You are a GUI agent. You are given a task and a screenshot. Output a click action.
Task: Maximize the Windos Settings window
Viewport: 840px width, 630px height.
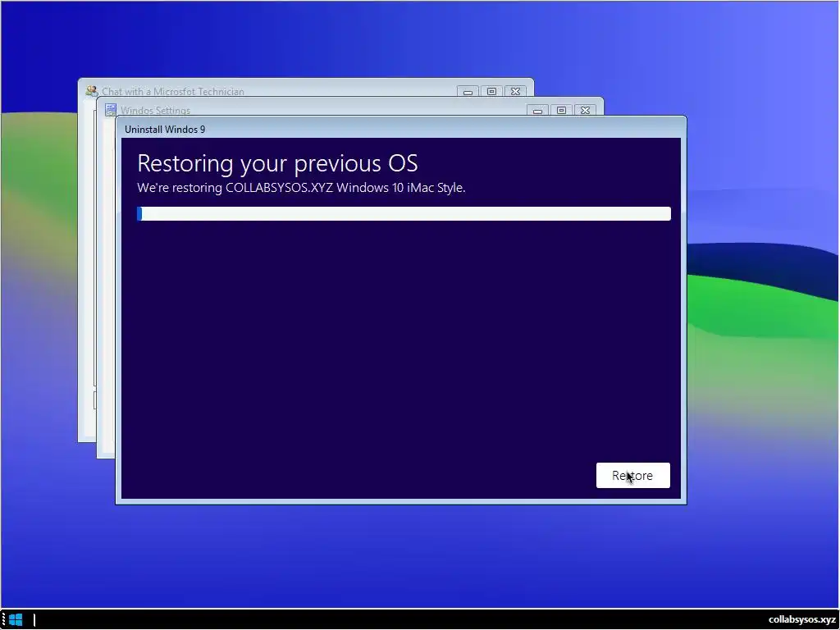(561, 111)
